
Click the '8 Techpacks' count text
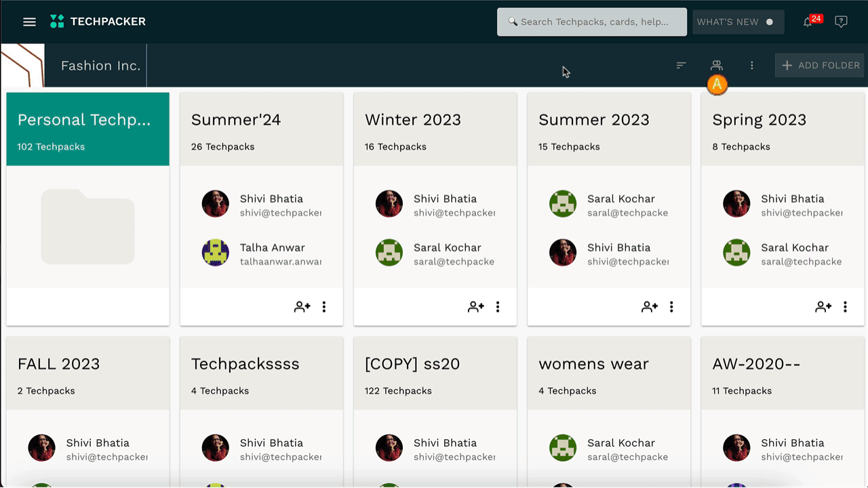tap(741, 146)
